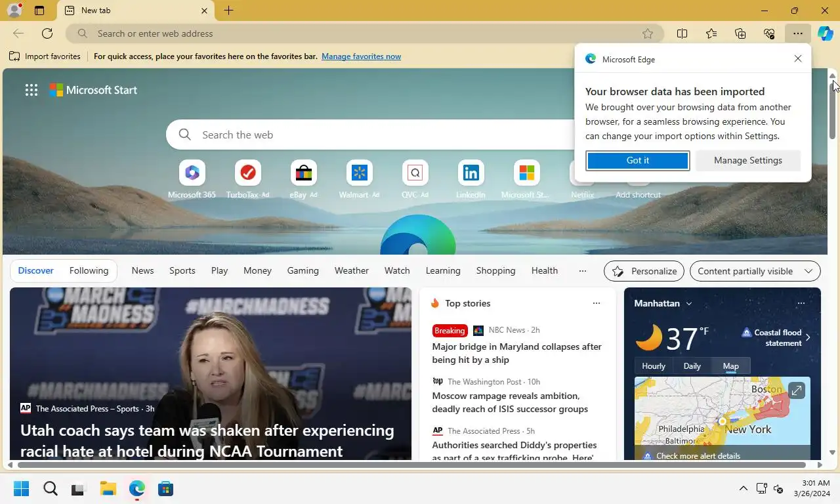Show hidden system tray icons

point(743,488)
